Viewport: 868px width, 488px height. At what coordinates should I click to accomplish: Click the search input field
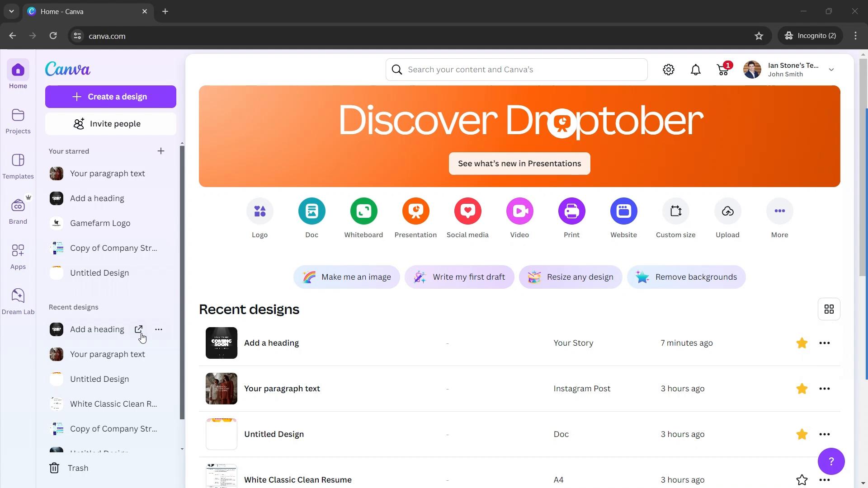[x=517, y=70]
